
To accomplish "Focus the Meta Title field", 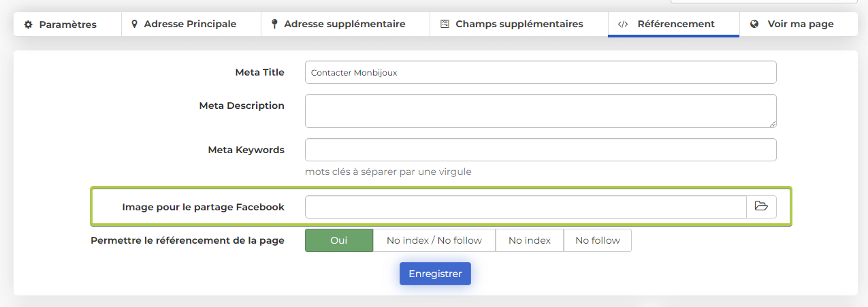I will tap(540, 72).
